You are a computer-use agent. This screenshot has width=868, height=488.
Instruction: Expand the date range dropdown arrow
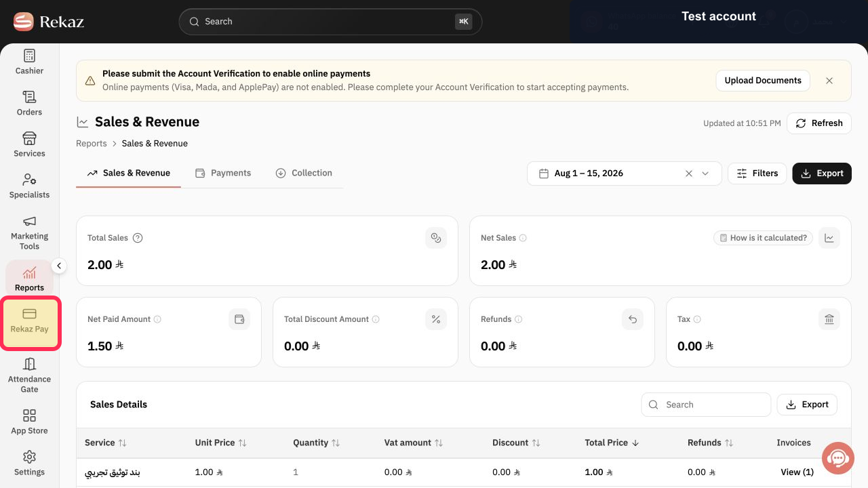coord(705,174)
